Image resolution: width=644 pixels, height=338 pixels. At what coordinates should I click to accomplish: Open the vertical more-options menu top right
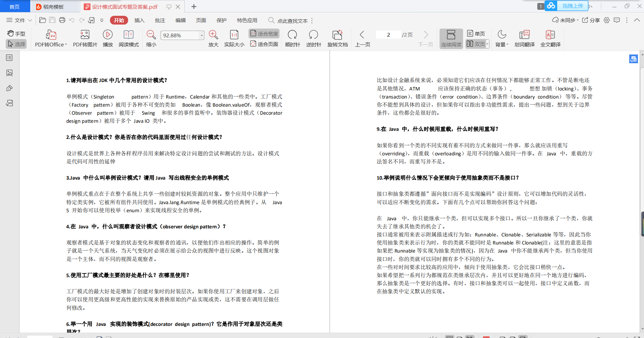(x=627, y=20)
